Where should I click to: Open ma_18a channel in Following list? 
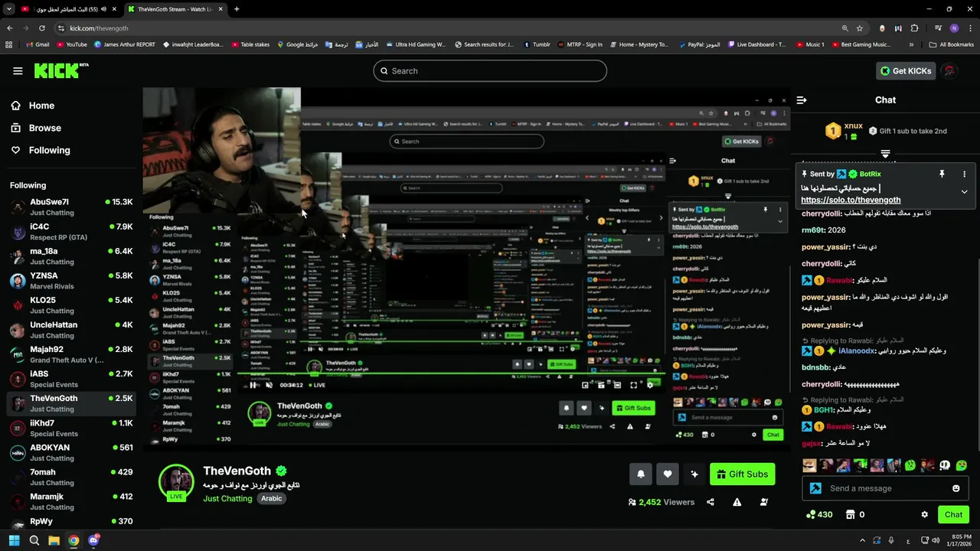coord(71,256)
